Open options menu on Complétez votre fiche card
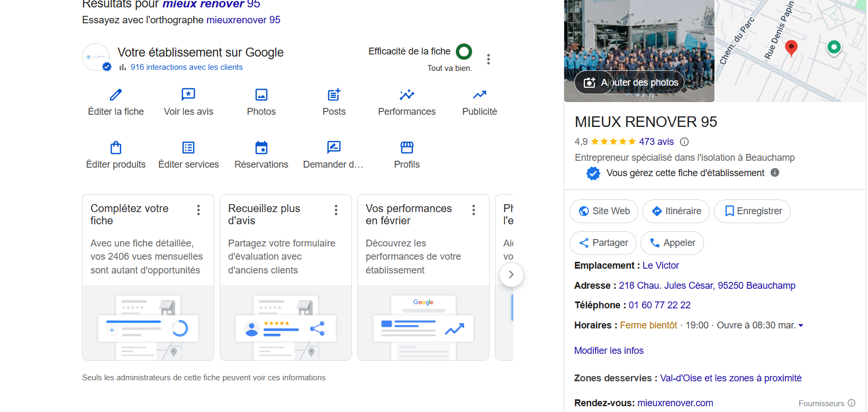The height and width of the screenshot is (412, 868). 198,210
